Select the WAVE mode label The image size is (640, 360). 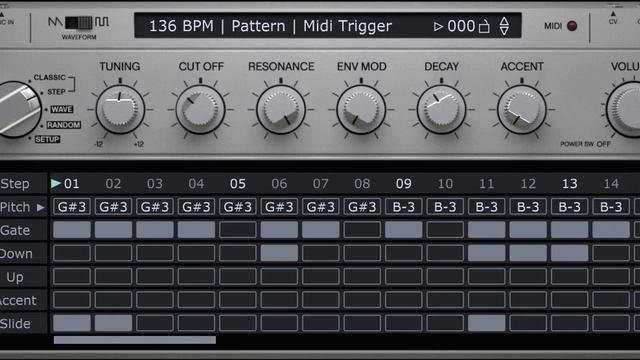click(x=62, y=109)
